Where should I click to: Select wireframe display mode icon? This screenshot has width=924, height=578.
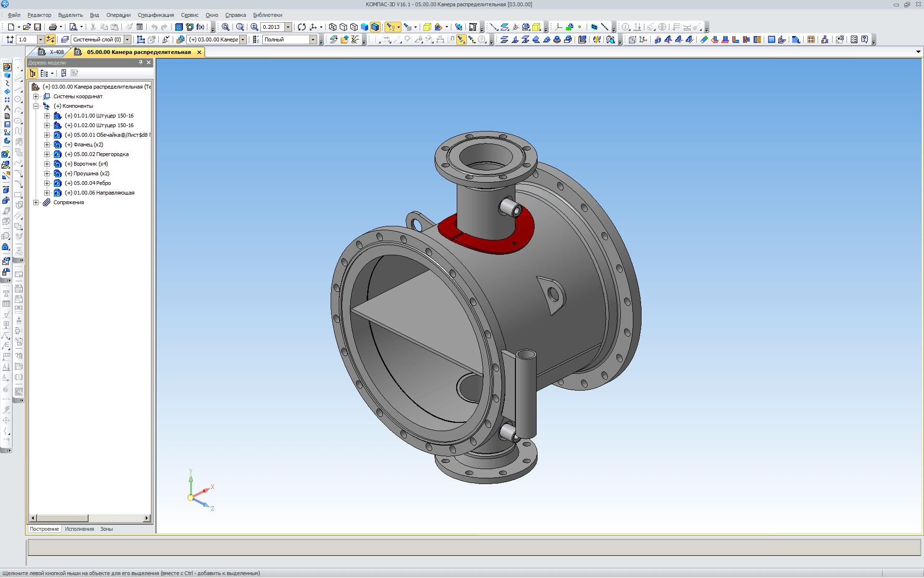coord(333,27)
